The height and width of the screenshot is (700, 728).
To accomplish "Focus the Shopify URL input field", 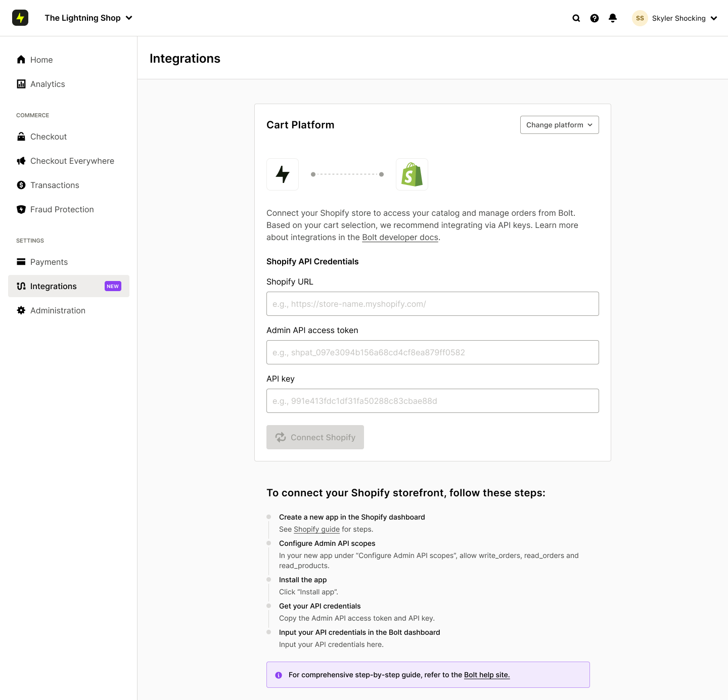I will [x=432, y=304].
